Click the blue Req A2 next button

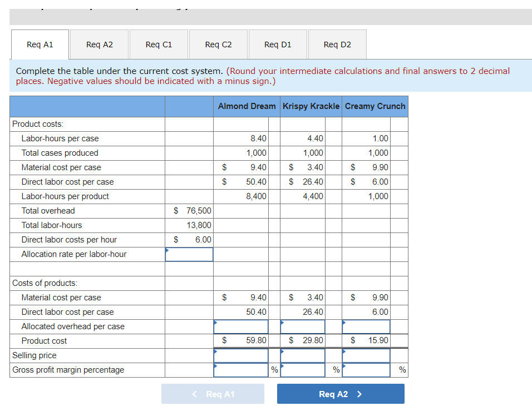point(341,394)
